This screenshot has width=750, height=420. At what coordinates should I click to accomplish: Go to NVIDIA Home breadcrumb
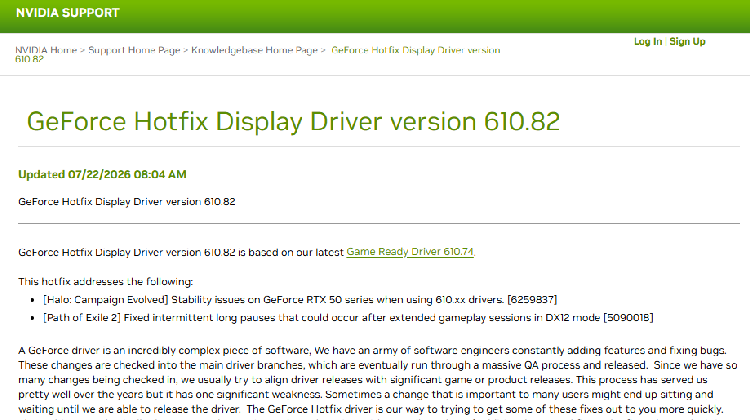46,50
